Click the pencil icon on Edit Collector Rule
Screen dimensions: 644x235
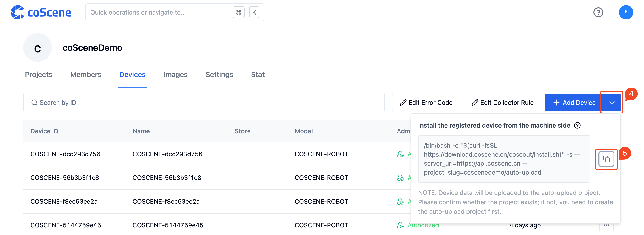475,103
